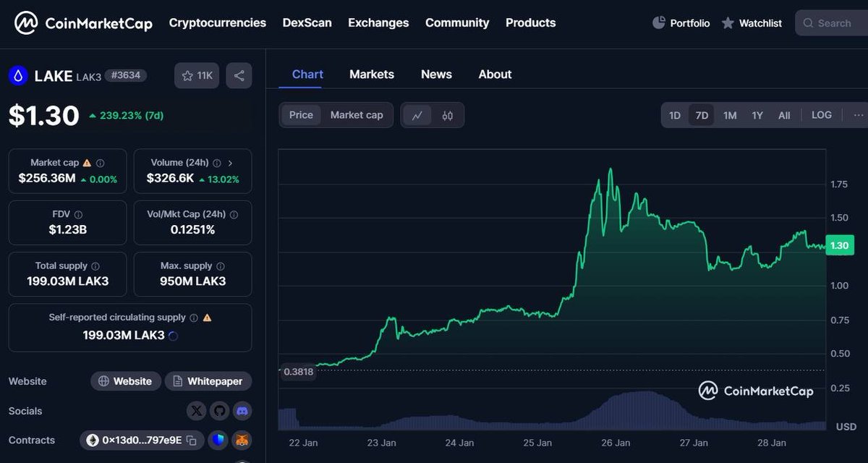Viewport: 868px width, 463px height.
Task: Switch chart to Price view
Action: [x=301, y=115]
